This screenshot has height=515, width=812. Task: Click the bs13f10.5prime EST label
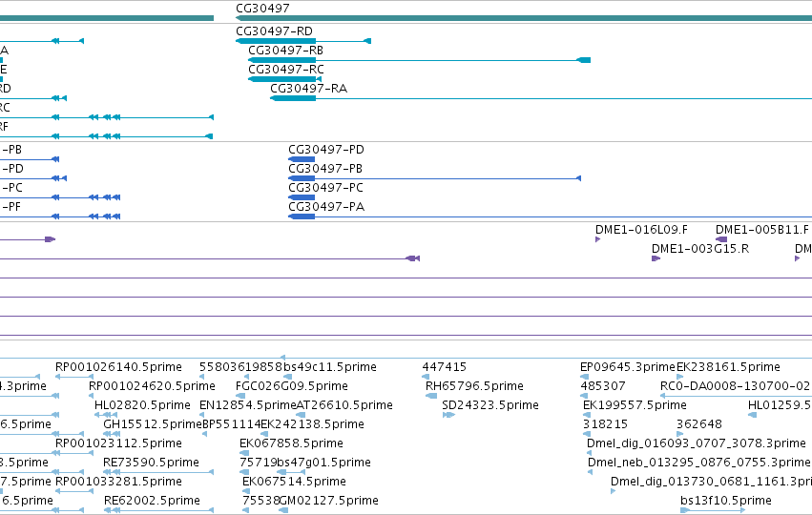[x=726, y=501]
